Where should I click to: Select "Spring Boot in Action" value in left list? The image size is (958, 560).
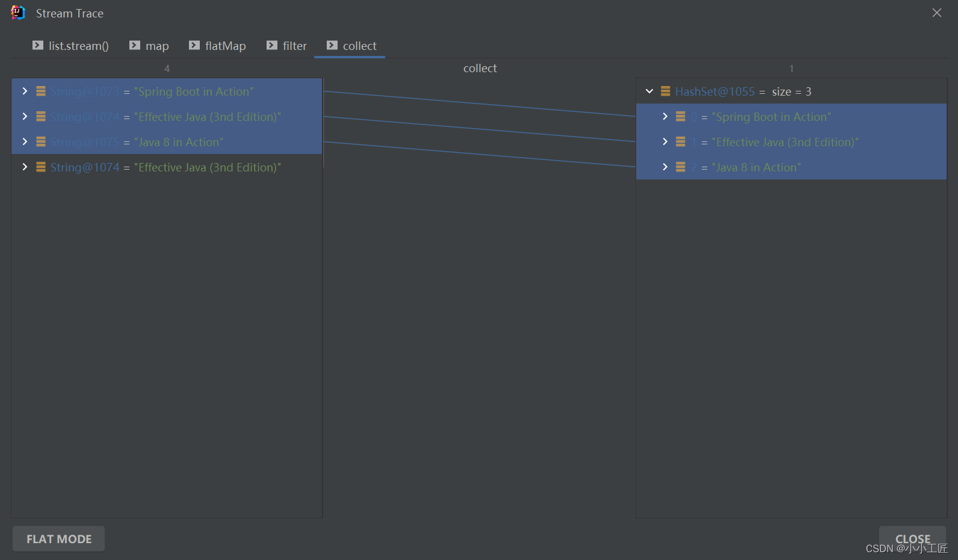(x=194, y=91)
